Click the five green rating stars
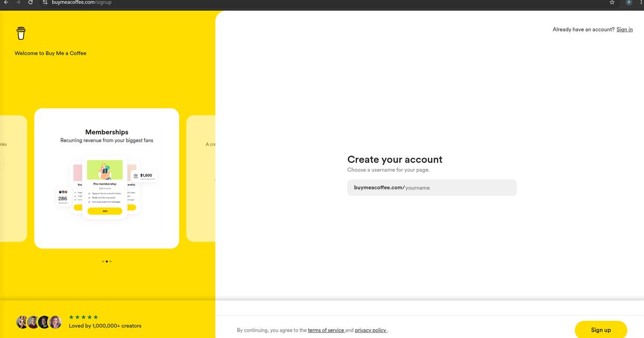This screenshot has height=338, width=644. (x=84, y=317)
